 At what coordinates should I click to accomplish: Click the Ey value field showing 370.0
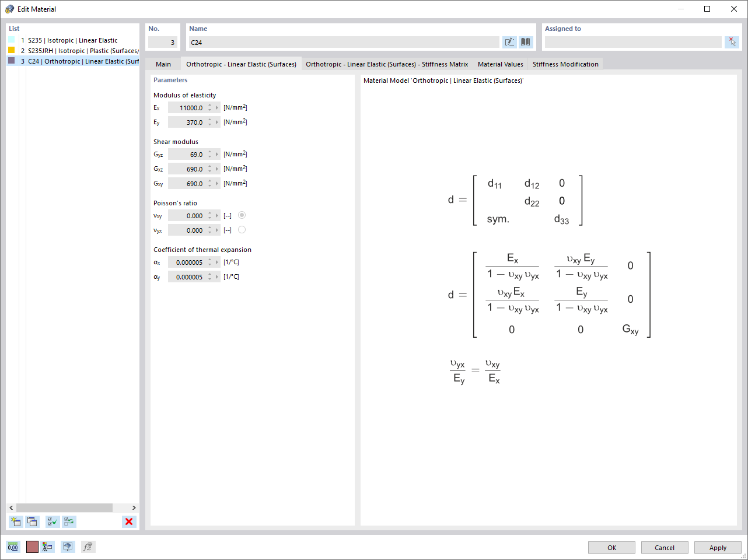pos(187,123)
